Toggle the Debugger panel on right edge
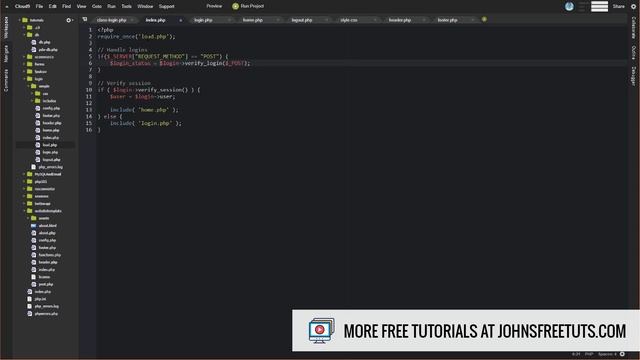The image size is (640, 360). click(x=633, y=76)
